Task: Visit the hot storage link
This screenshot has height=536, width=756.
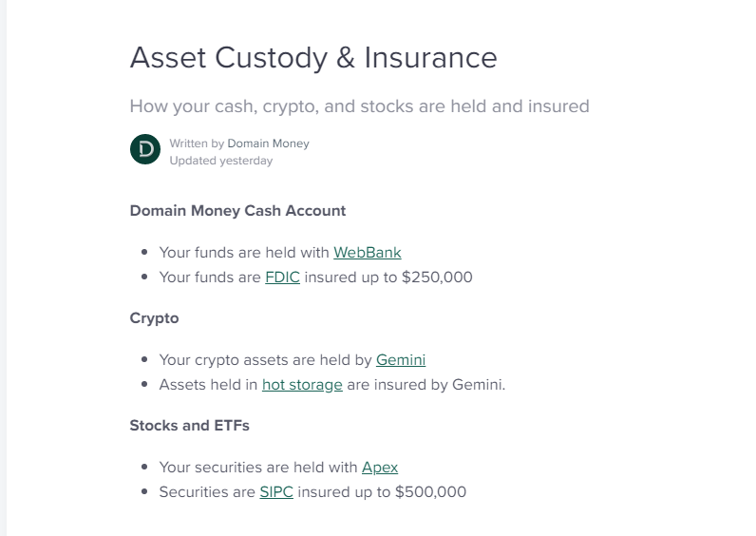Action: click(302, 385)
